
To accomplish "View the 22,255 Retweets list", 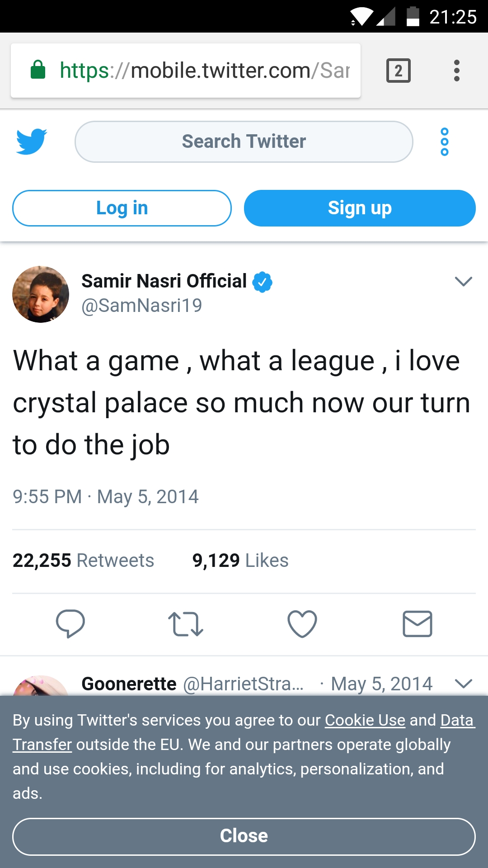I will point(84,561).
